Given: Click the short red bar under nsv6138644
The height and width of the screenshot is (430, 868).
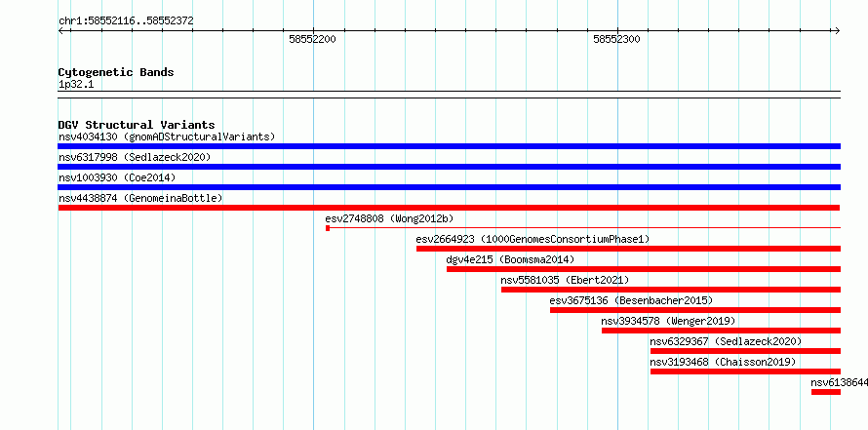Looking at the screenshot, I should [826, 392].
